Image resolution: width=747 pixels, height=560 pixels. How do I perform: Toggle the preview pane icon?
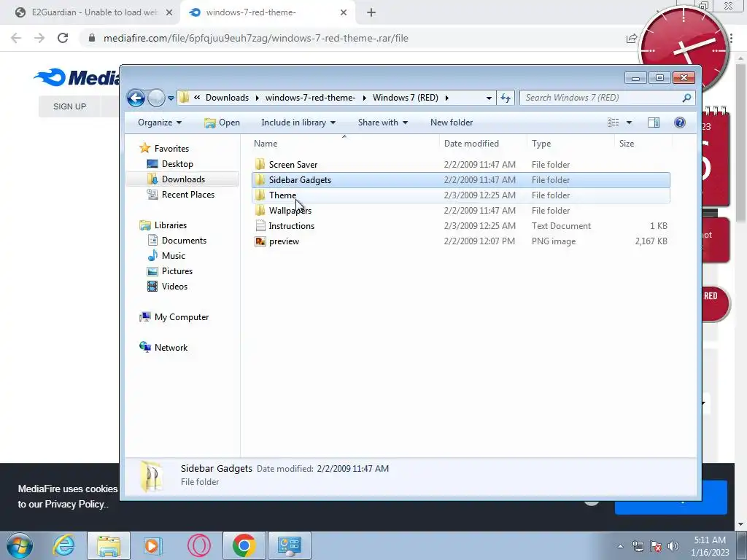point(654,122)
